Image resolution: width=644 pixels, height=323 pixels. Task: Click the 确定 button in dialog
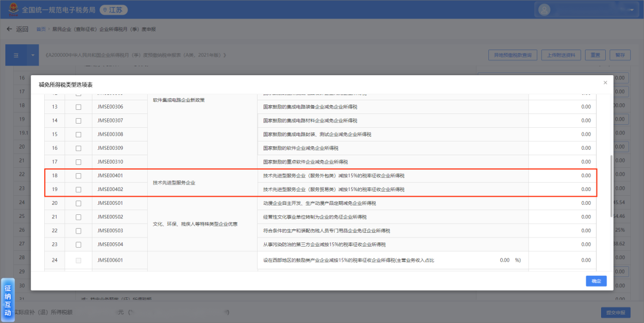click(x=596, y=281)
